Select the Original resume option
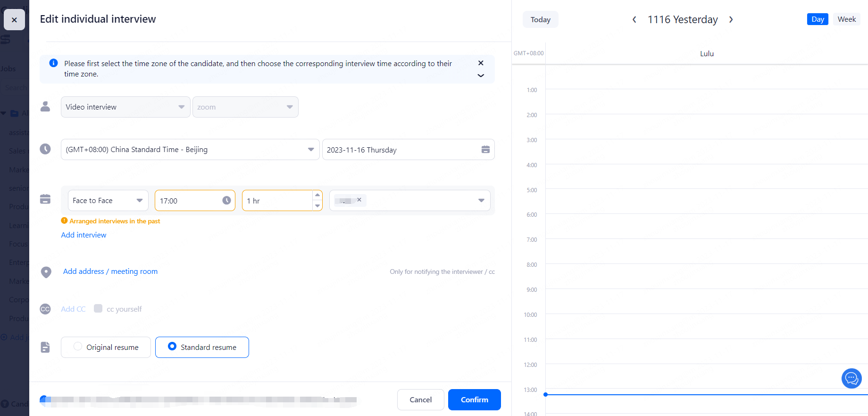The image size is (868, 416). click(78, 347)
